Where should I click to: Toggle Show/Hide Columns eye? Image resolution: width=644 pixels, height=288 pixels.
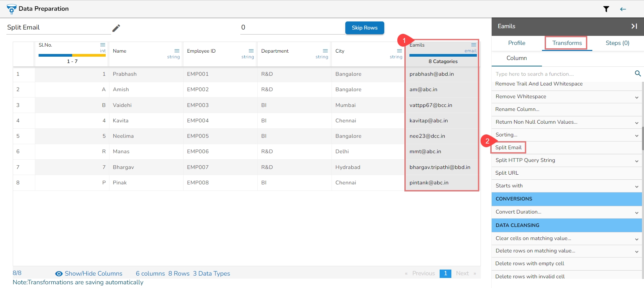[x=59, y=274]
